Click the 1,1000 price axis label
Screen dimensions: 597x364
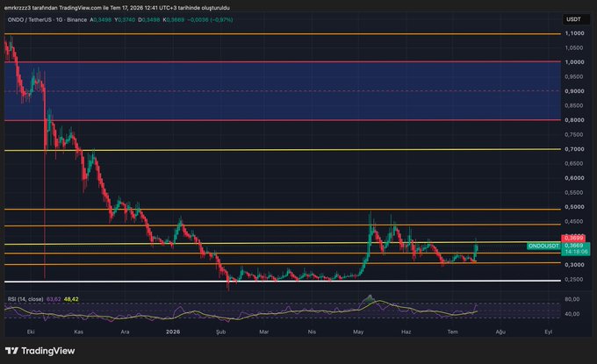(574, 33)
